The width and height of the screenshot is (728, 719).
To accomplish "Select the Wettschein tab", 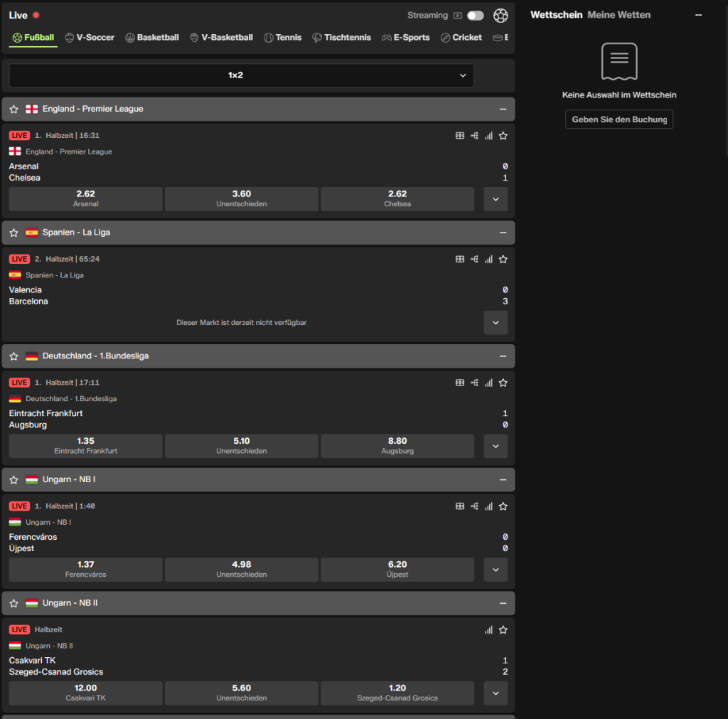I will coord(556,15).
